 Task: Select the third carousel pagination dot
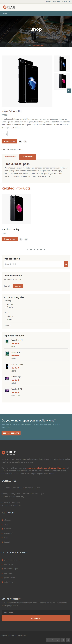[34, 250]
